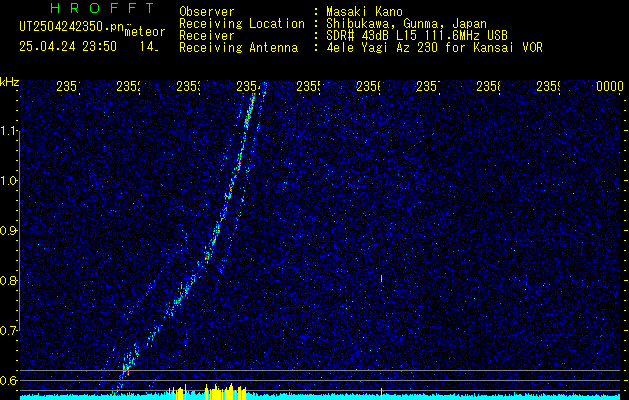Viewport: 629px width, 400px height.
Task: Click the 0.6 frequency axis label
Action: pos(9,380)
